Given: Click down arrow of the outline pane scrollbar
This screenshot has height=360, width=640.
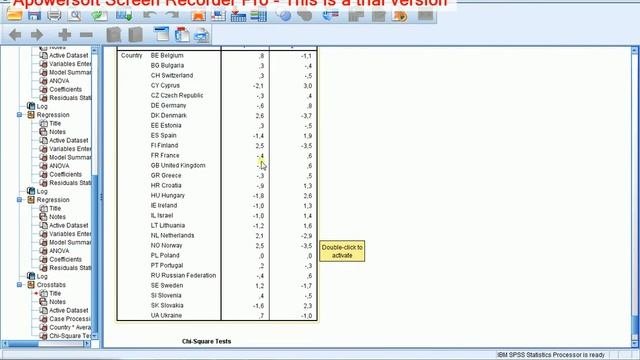Looking at the screenshot, I should tap(95, 336).
